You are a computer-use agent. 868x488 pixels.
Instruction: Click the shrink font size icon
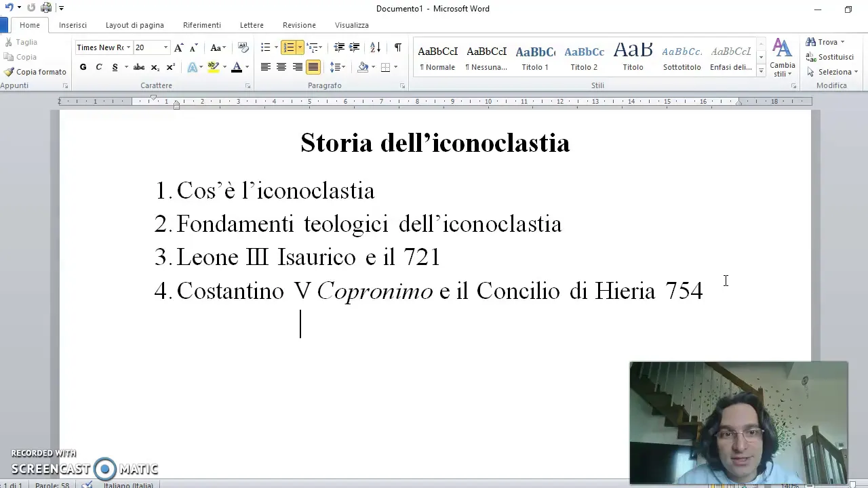pyautogui.click(x=193, y=47)
